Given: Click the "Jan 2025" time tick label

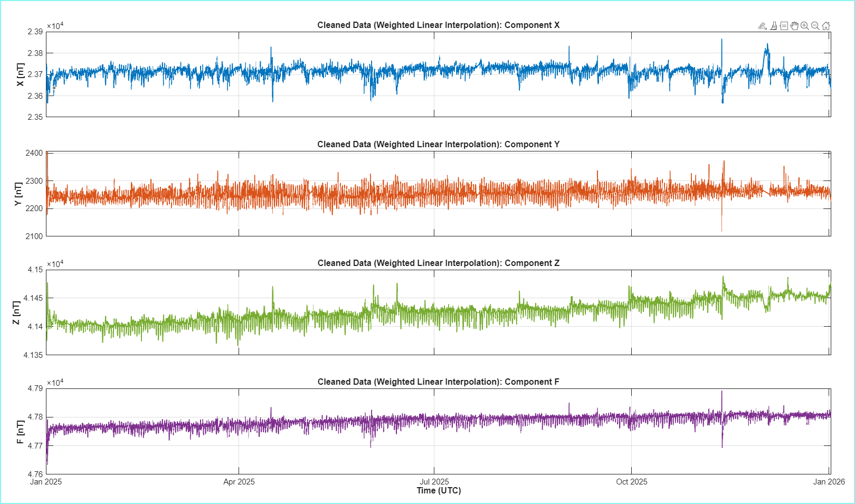Looking at the screenshot, I should tap(46, 481).
